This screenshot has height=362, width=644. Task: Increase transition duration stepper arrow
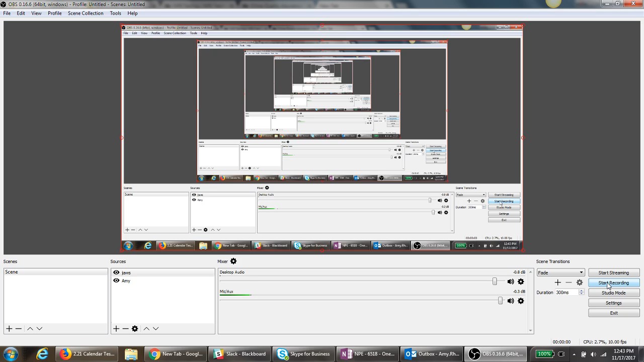tap(582, 291)
